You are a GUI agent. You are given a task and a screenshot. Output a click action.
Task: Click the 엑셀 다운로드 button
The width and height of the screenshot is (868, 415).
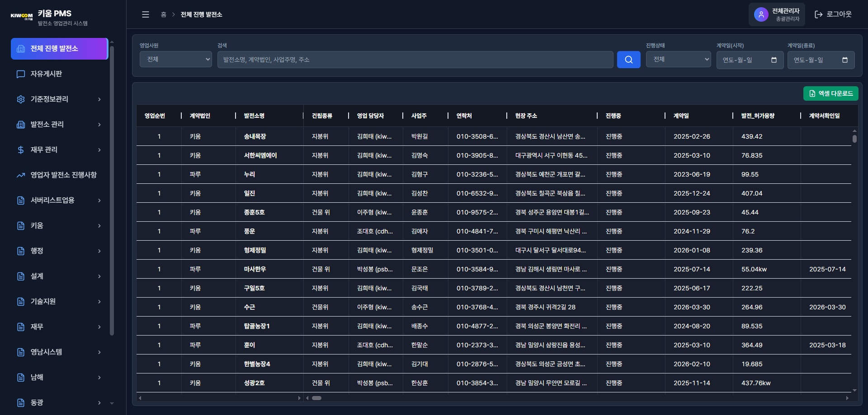(x=830, y=93)
